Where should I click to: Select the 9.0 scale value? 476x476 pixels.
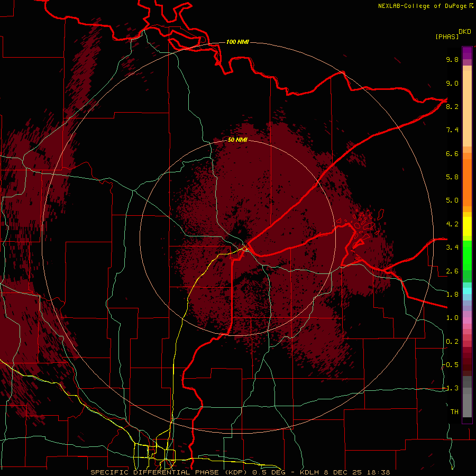pyautogui.click(x=452, y=83)
